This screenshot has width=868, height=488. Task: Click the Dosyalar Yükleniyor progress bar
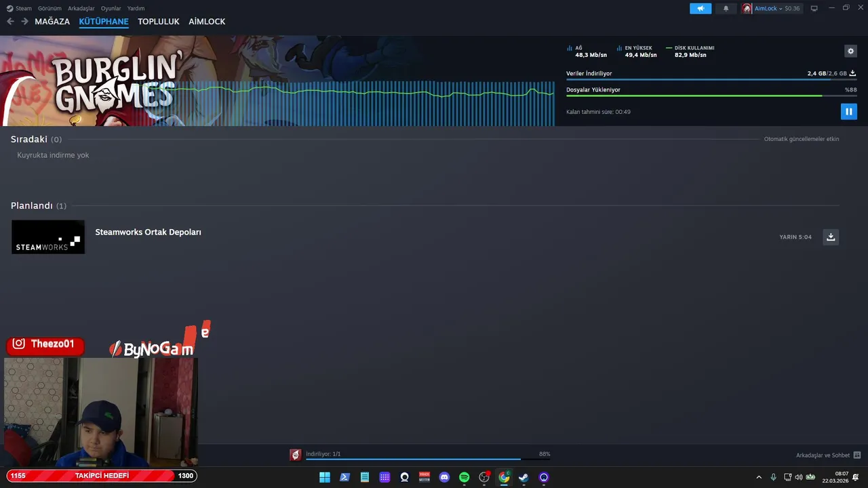pos(711,96)
